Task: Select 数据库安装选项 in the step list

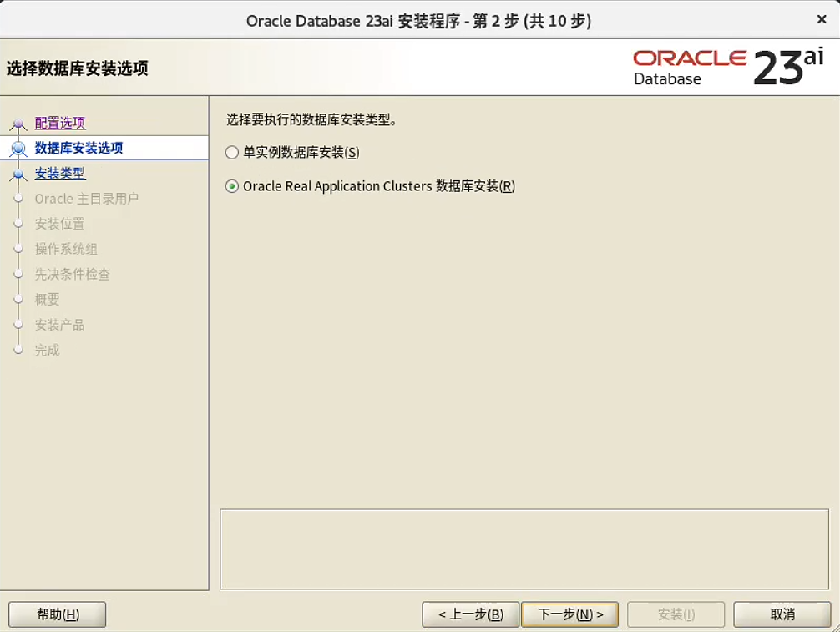Action: [78, 149]
